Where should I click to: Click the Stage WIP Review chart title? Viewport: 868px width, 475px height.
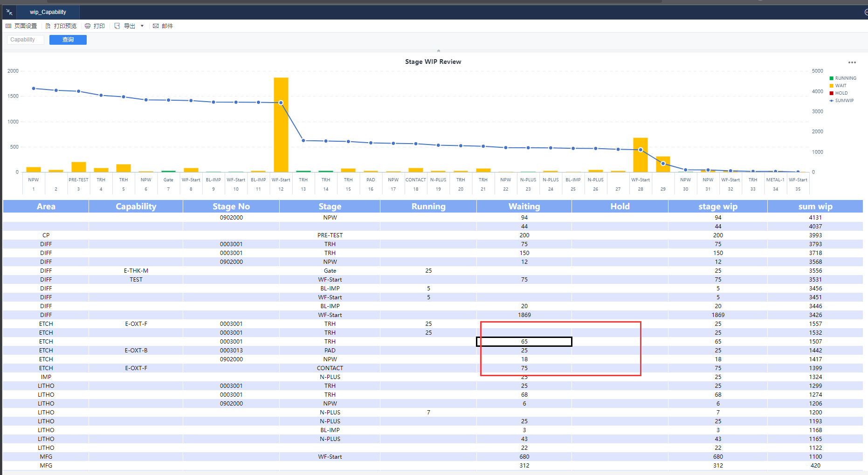tap(433, 62)
